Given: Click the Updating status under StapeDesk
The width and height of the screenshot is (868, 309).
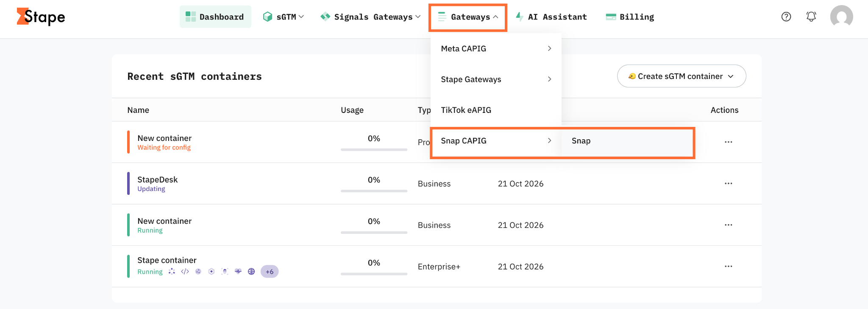Looking at the screenshot, I should 151,189.
